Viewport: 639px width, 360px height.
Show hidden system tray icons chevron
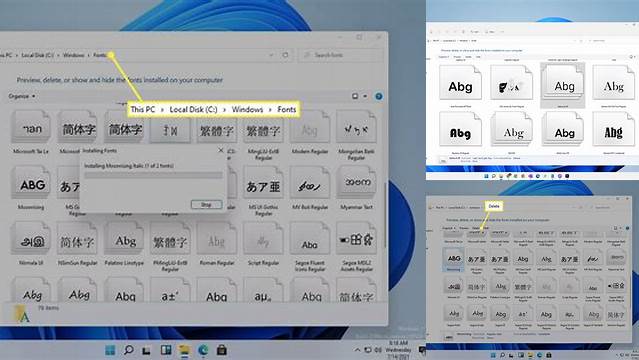357,350
